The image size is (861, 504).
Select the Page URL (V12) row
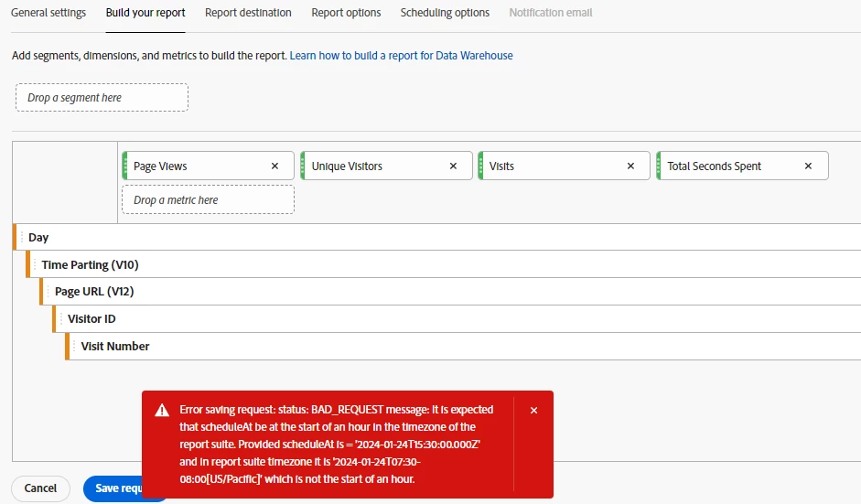pyautogui.click(x=450, y=292)
